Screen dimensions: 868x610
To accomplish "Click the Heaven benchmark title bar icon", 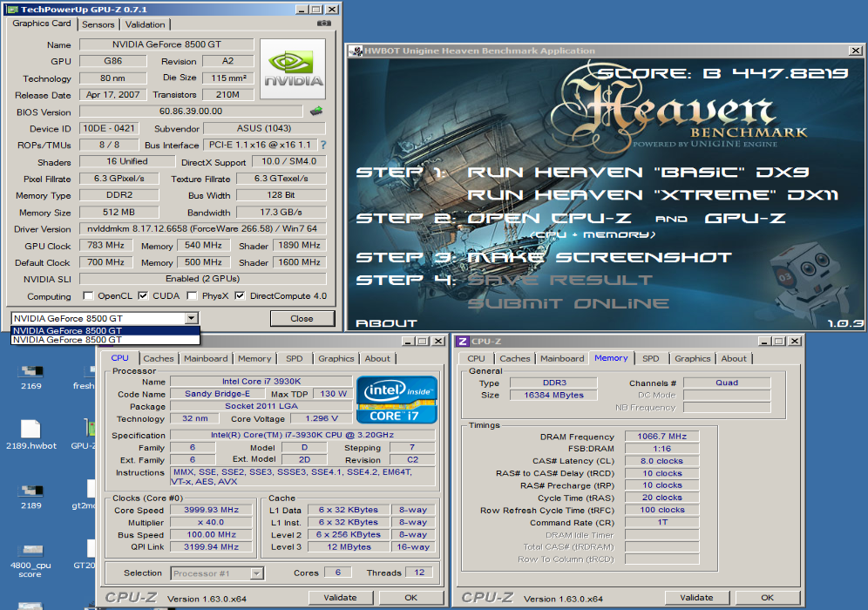I will click(356, 51).
